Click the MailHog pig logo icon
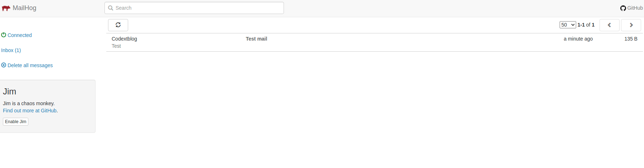The width and height of the screenshot is (644, 168). tap(6, 8)
